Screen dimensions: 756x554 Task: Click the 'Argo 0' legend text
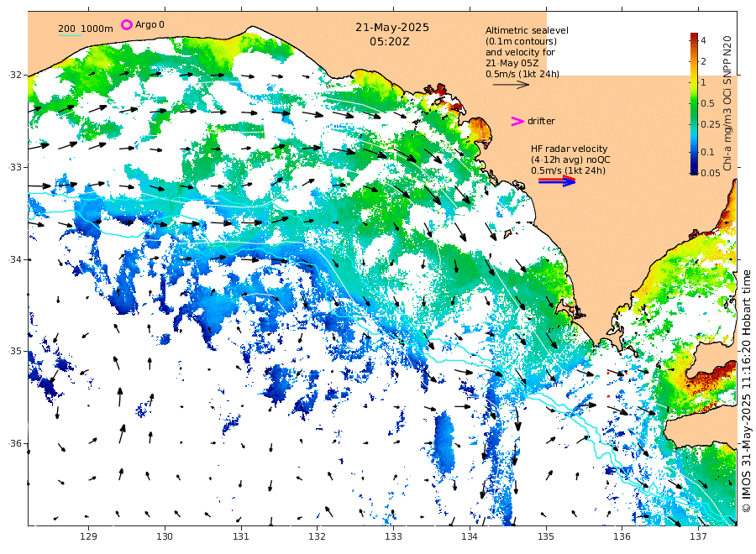[150, 24]
